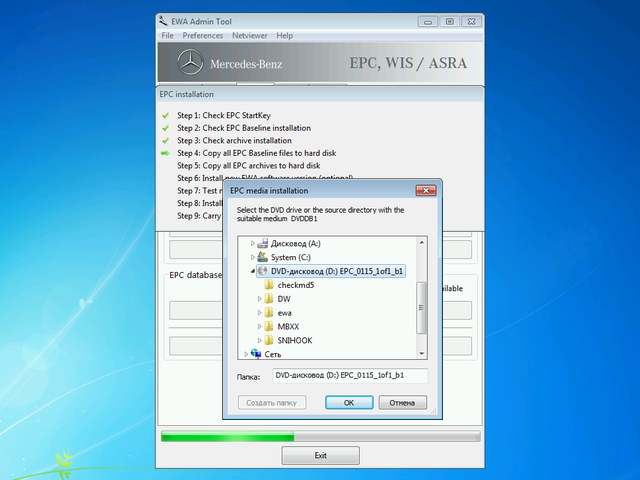
Task: Confirm folder selection with OK
Action: pos(349,402)
